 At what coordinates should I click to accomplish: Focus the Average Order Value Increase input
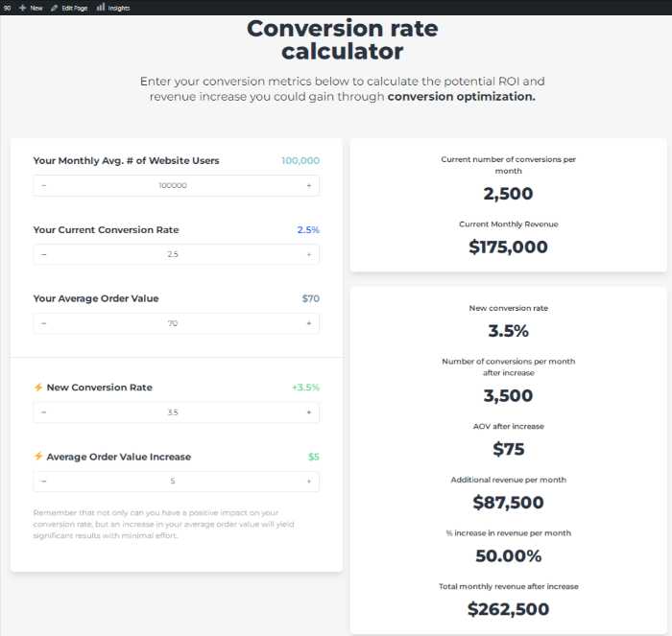click(x=176, y=482)
